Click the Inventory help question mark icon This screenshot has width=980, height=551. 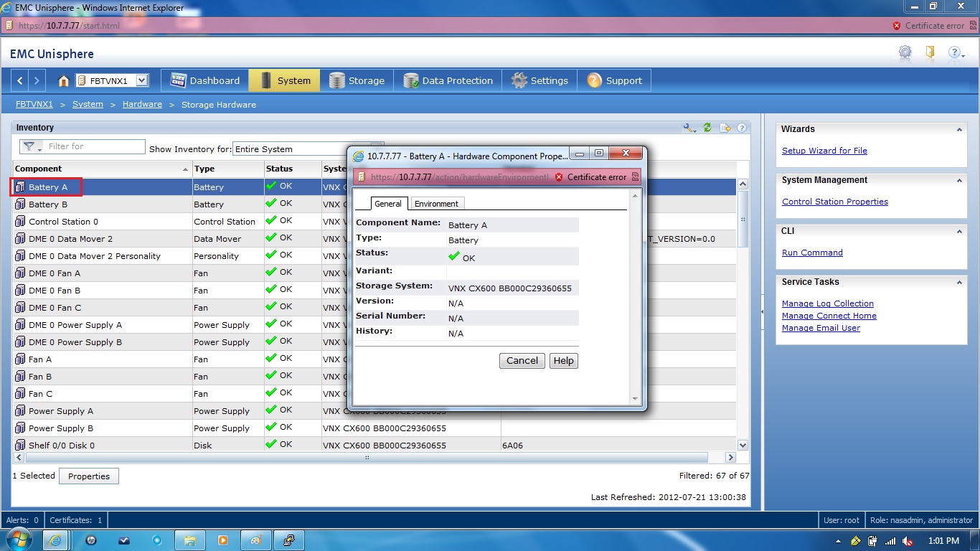tap(742, 127)
